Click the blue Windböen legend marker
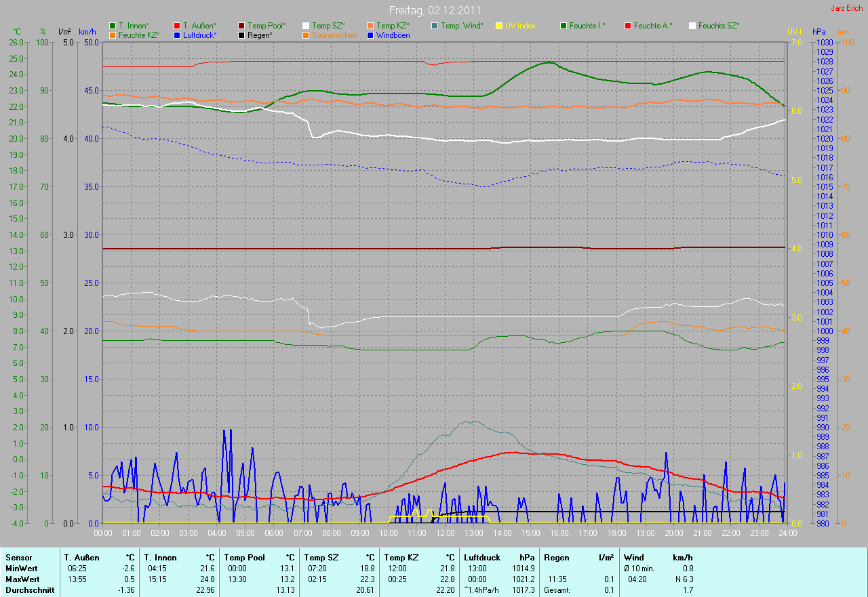 tap(370, 35)
